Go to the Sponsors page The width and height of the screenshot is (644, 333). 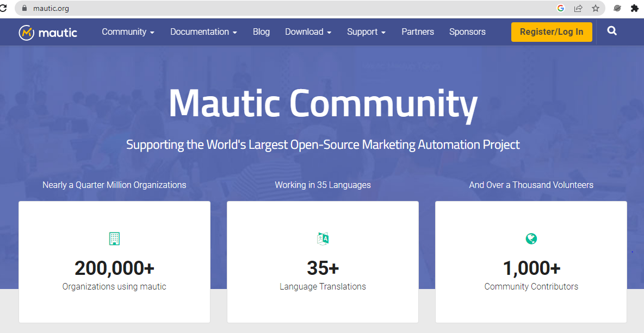coord(467,32)
